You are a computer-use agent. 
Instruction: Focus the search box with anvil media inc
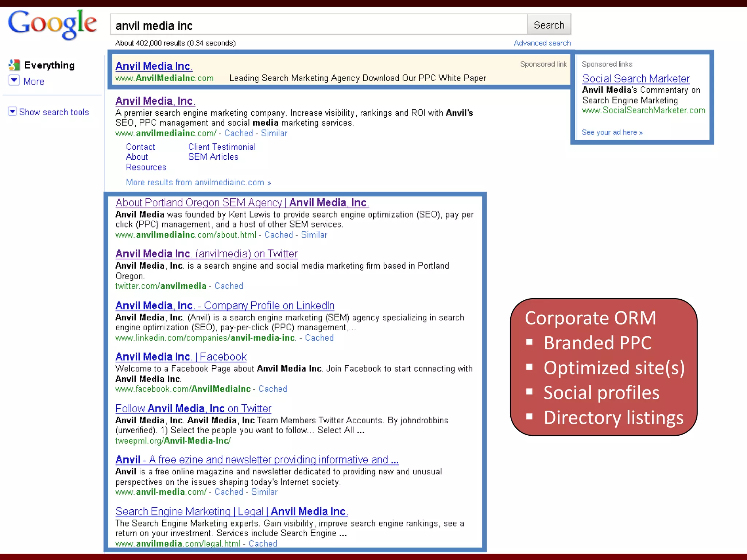pos(319,25)
